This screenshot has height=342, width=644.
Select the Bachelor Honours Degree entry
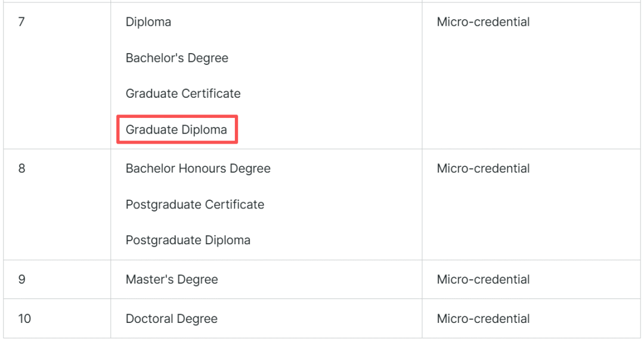(x=198, y=169)
